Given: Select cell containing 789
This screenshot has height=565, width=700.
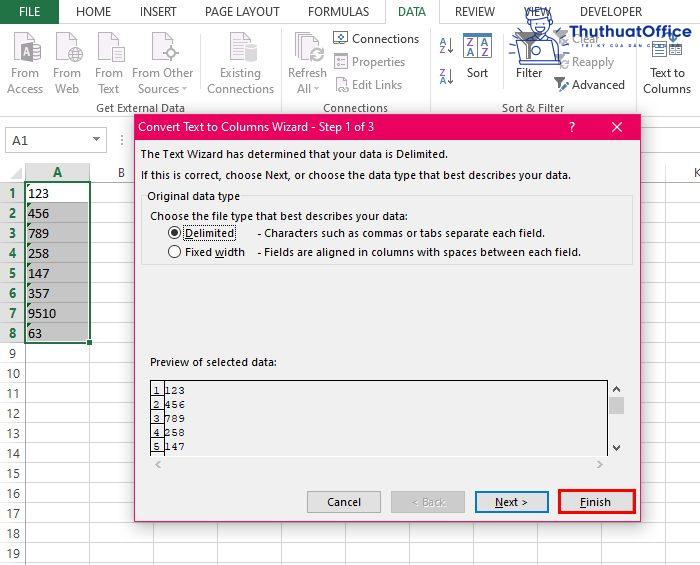Looking at the screenshot, I should [x=57, y=233].
